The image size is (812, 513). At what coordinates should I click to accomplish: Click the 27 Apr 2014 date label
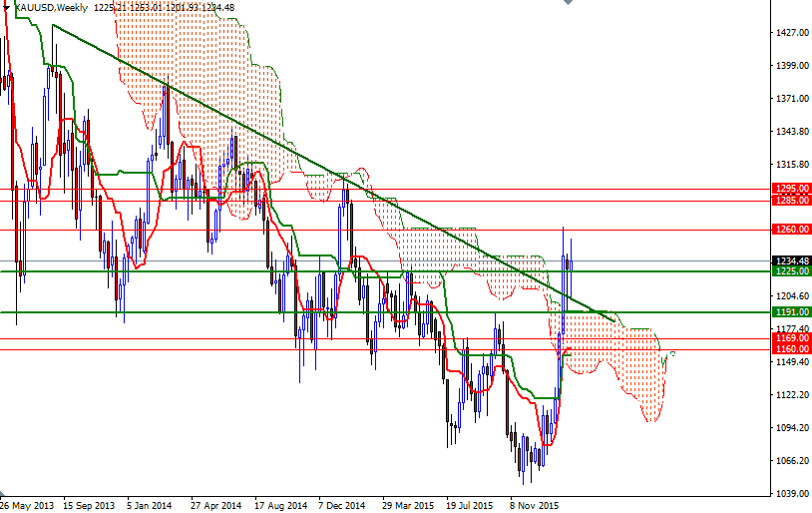coord(215,505)
